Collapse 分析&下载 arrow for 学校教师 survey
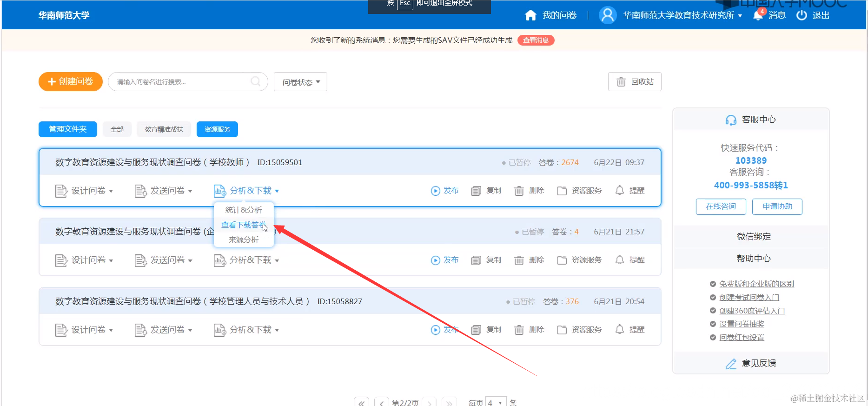 click(x=277, y=191)
